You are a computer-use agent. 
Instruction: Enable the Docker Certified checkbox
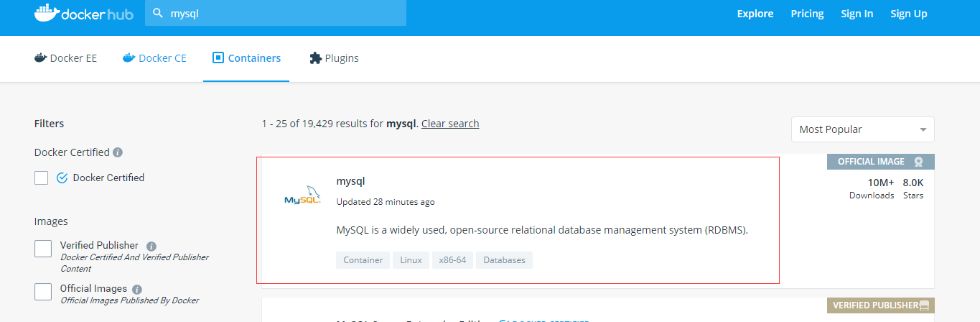point(42,178)
